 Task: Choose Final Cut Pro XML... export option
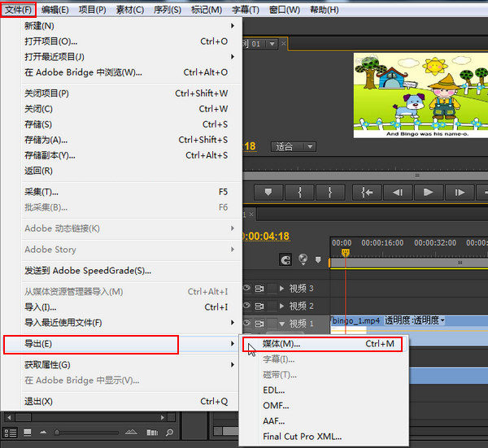(302, 437)
